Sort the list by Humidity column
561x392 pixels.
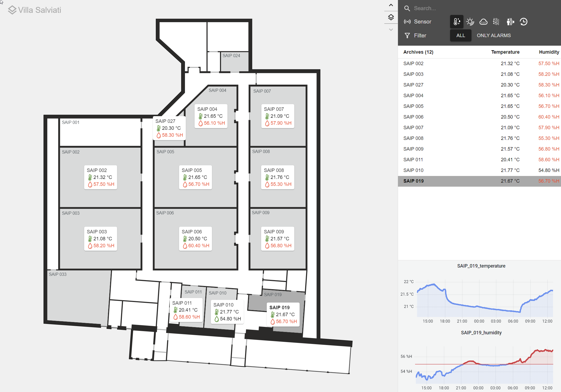549,52
